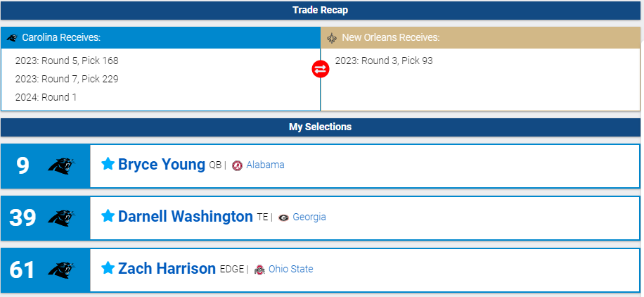Select the 2023 Round 3, Pick 93 entry
This screenshot has height=297, width=644.
[384, 61]
